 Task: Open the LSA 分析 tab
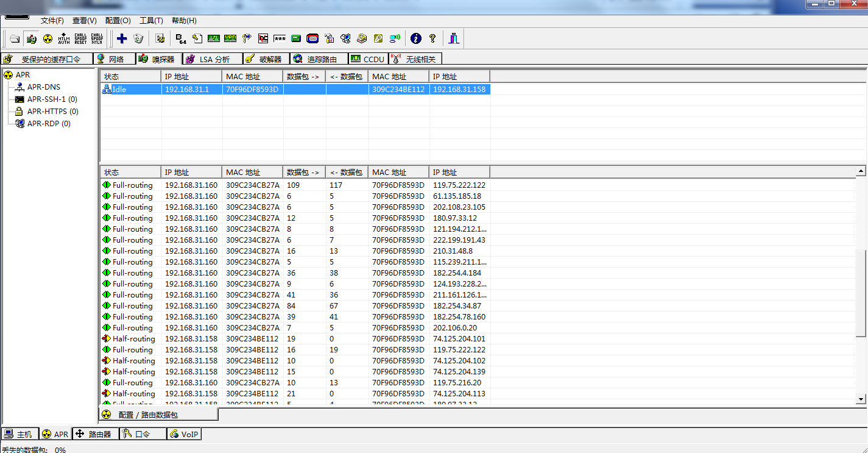pyautogui.click(x=212, y=59)
